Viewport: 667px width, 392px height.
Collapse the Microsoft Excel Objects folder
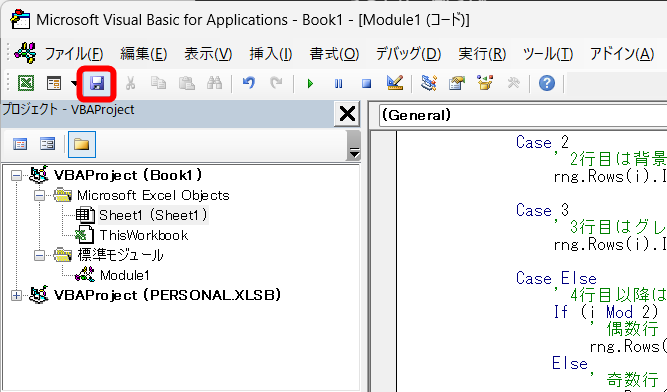pyautogui.click(x=39, y=196)
